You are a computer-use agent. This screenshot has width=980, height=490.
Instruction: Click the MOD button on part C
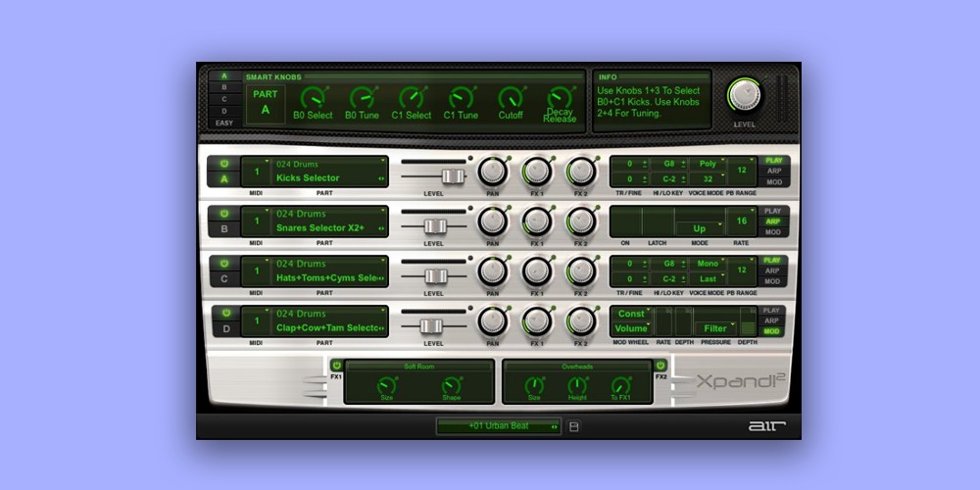[773, 282]
